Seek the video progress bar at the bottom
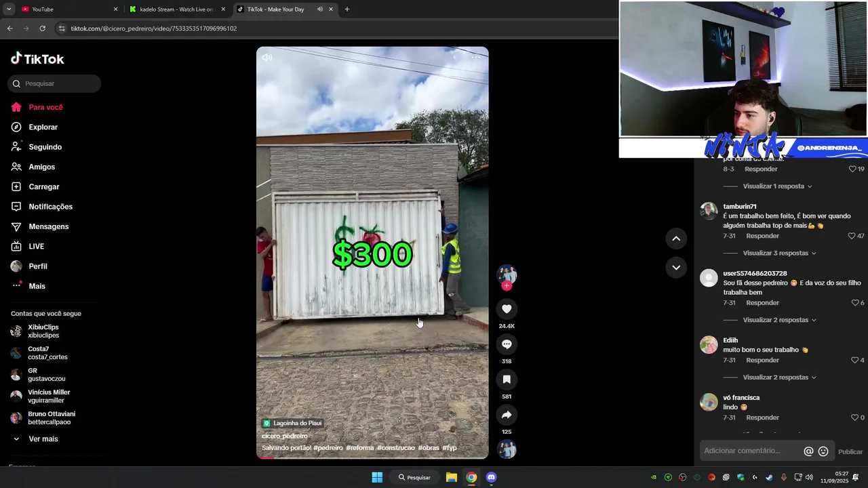868x488 pixels. click(372, 457)
